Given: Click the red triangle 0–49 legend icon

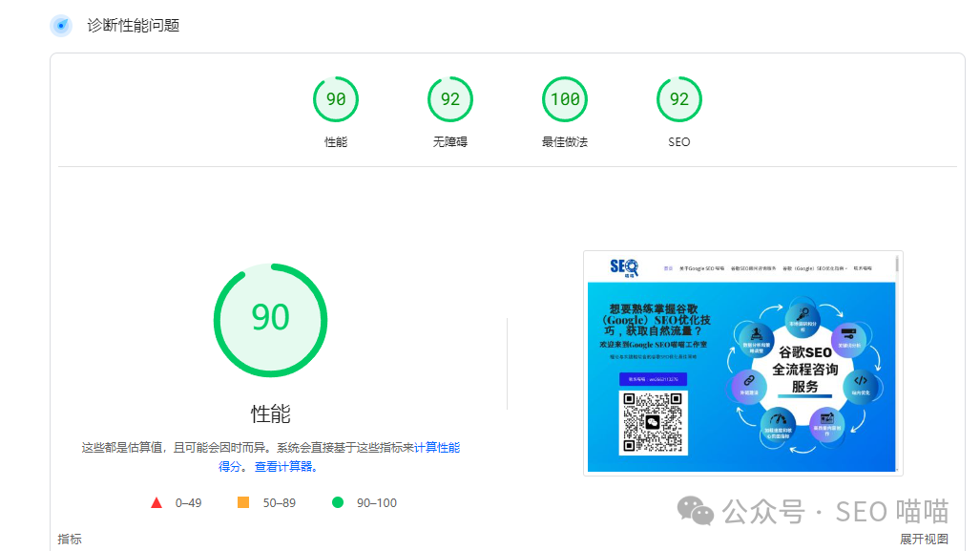Looking at the screenshot, I should tap(156, 503).
